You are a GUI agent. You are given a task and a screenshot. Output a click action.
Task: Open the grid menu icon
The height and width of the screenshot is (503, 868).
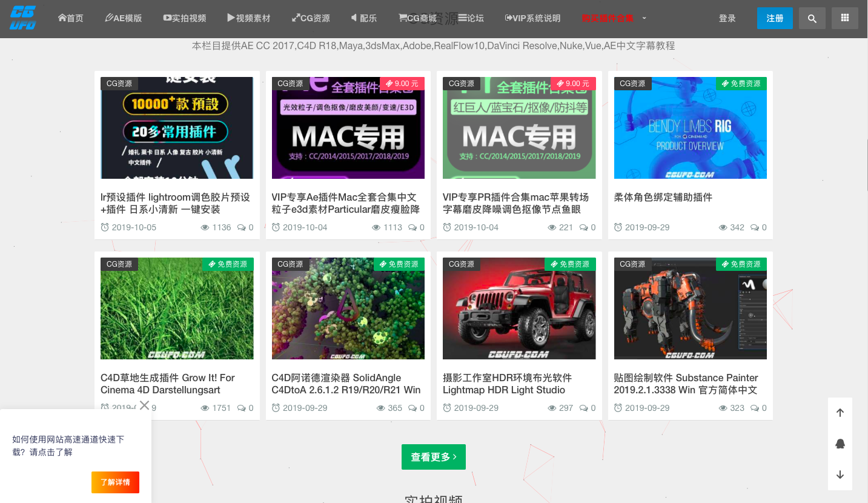point(844,18)
